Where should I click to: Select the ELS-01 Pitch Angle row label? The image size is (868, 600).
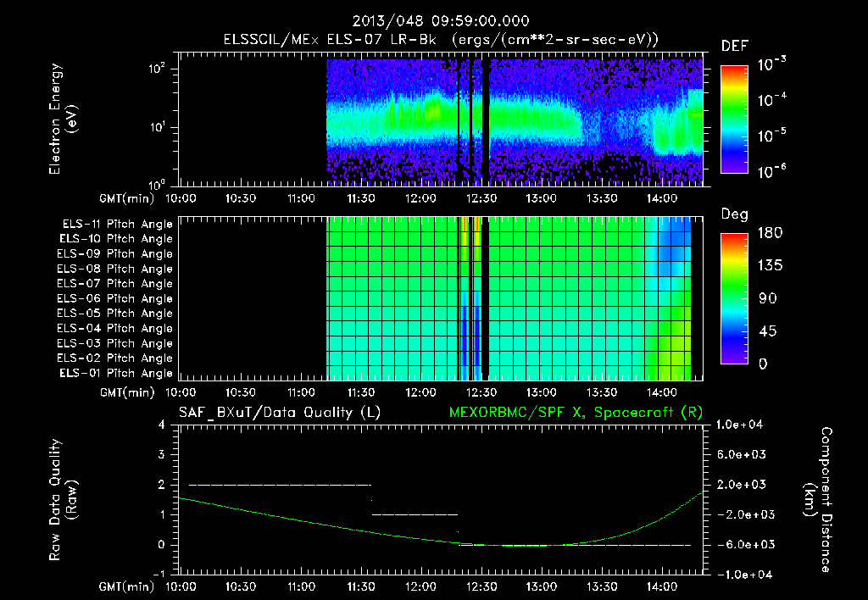pos(116,373)
